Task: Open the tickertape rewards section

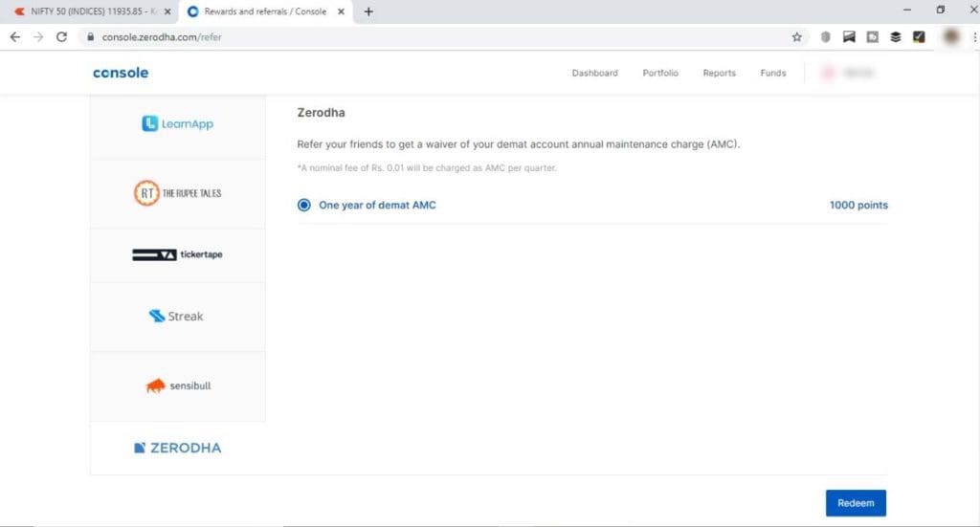Action: pyautogui.click(x=177, y=254)
